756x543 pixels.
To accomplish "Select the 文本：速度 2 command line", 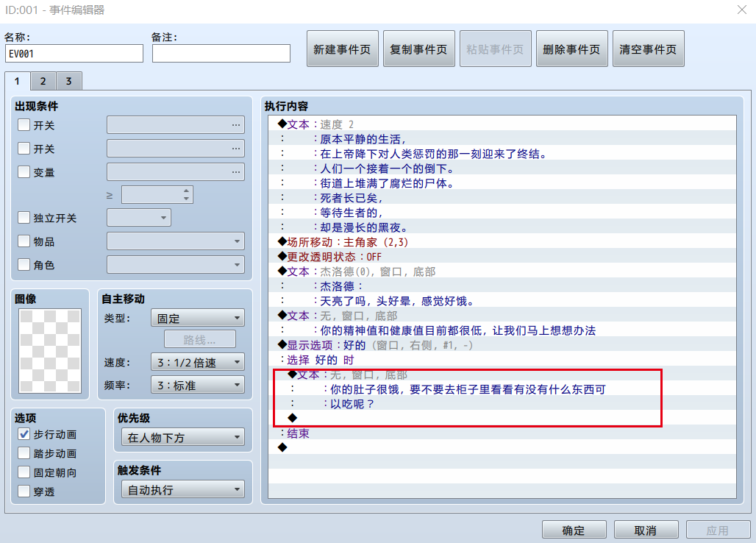I will (502, 124).
